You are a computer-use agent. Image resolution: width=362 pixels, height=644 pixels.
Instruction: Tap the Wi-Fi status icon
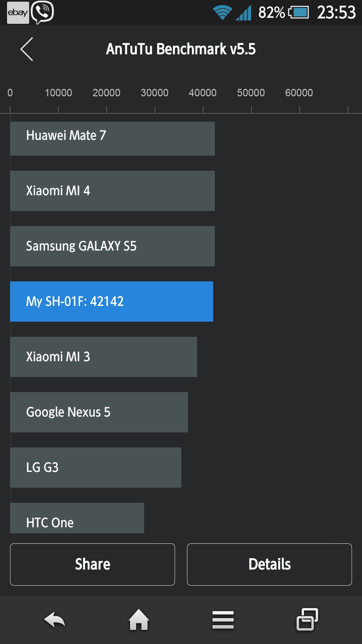pyautogui.click(x=222, y=13)
